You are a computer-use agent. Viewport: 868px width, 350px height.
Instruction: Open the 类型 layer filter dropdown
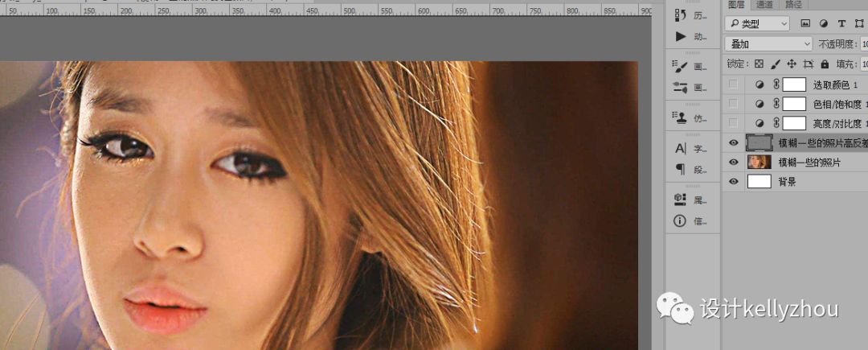click(757, 23)
